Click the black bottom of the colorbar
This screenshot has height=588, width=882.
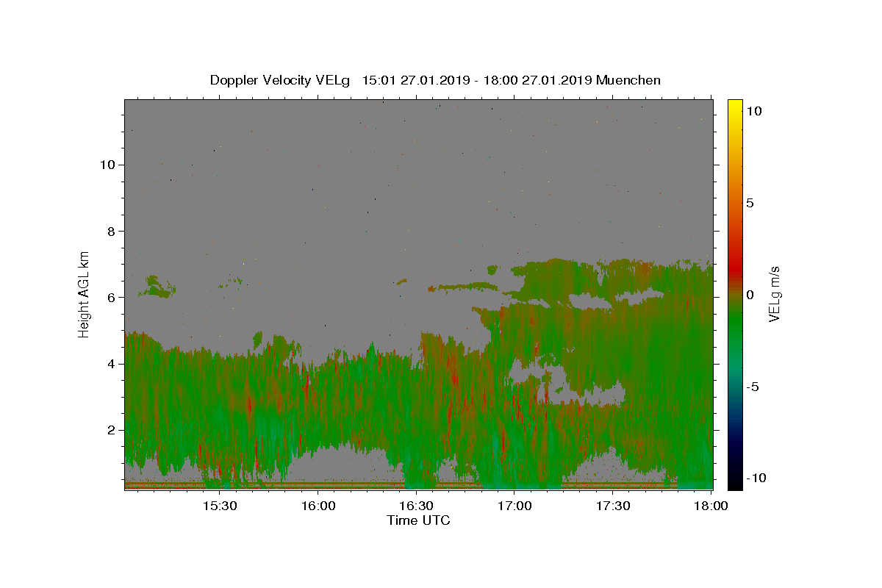[734, 484]
